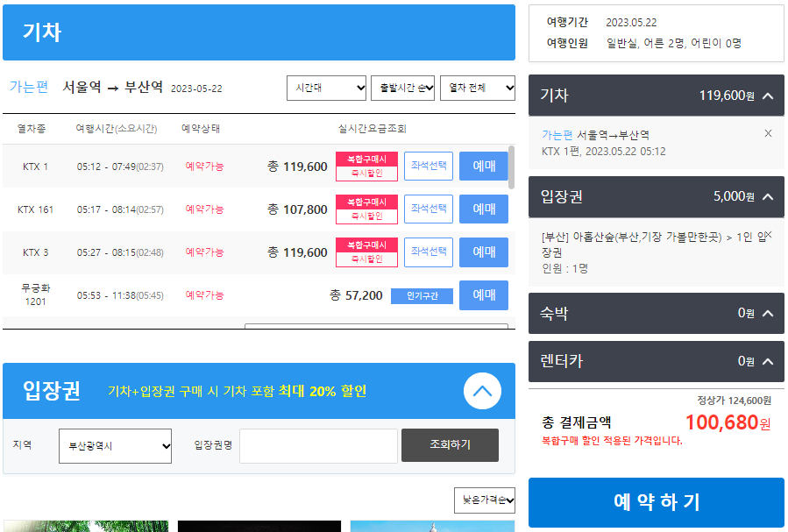The height and width of the screenshot is (532, 788).
Task: Open the 낮은가격순 sort dropdown
Action: point(485,500)
